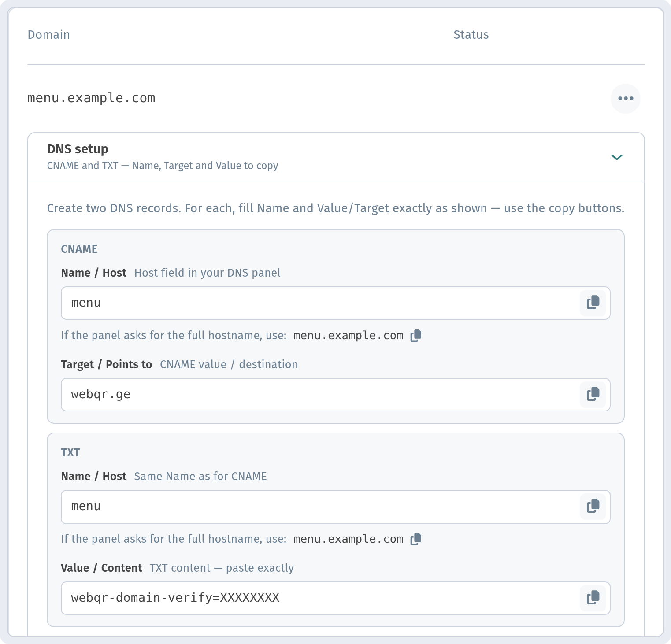Collapse the DNS setup section chevron

(616, 157)
